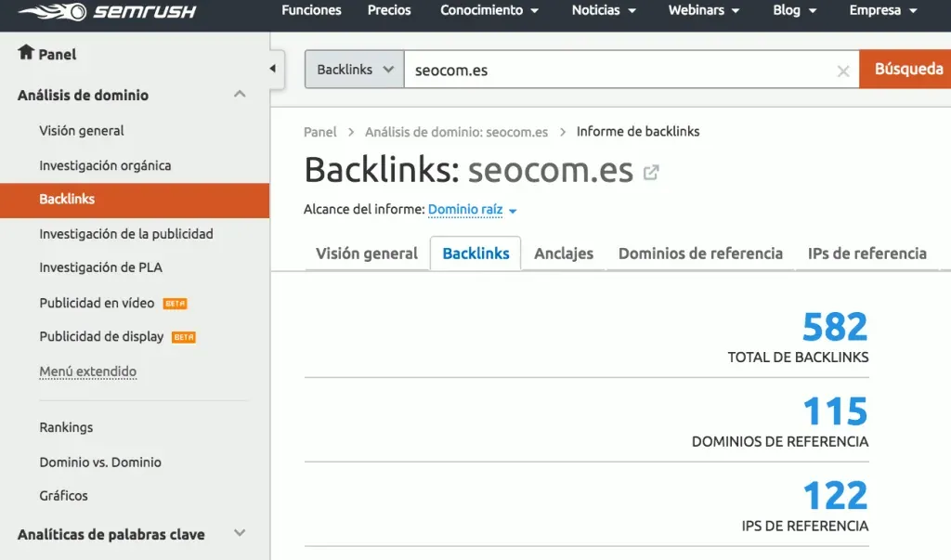Open Gráficos in the sidebar
Image resolution: width=951 pixels, height=560 pixels.
(64, 496)
